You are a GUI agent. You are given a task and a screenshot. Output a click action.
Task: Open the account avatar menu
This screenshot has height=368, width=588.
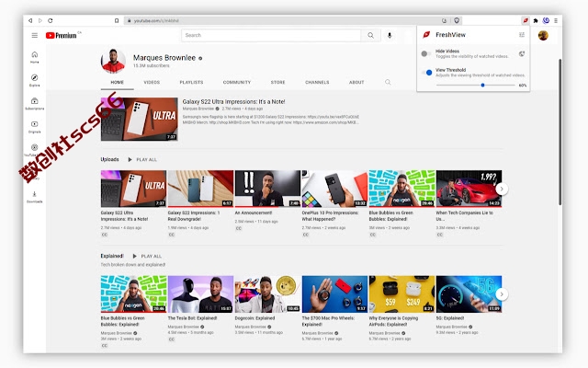[543, 35]
